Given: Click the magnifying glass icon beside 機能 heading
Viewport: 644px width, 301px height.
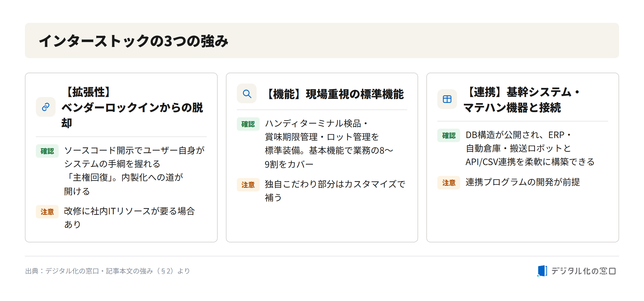Looking at the screenshot, I should point(247,93).
